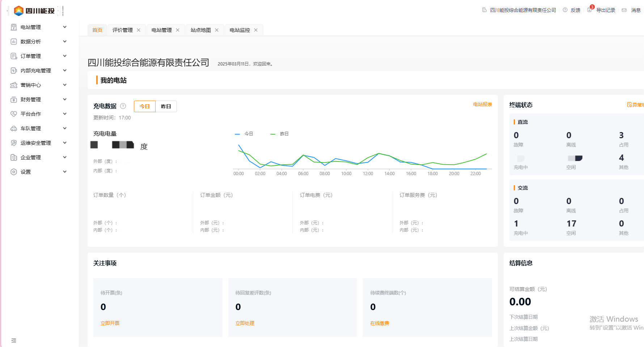Click the 在线缴费 link

(380, 323)
